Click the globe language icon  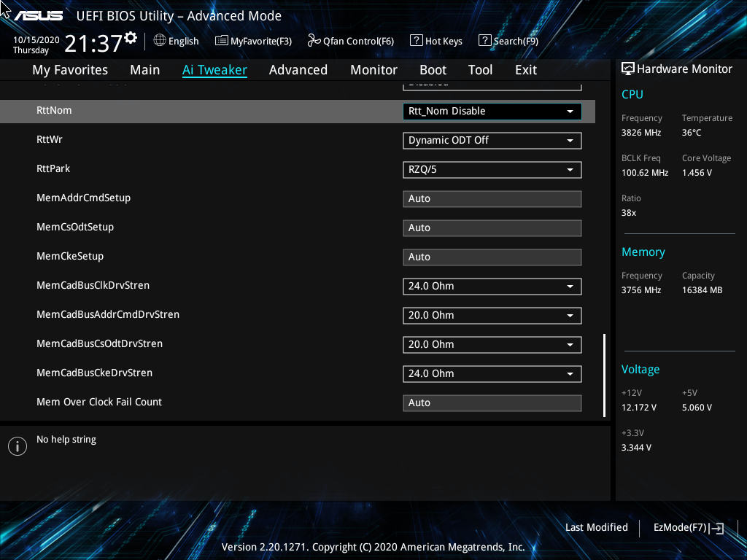(x=160, y=41)
